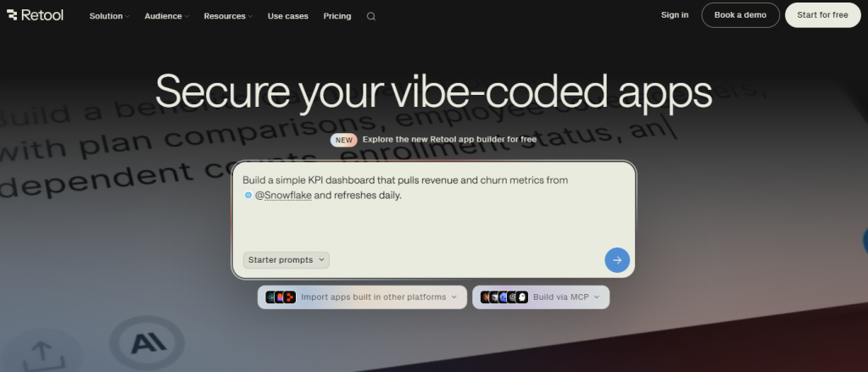
Task: Open the search icon in navbar
Action: [x=371, y=16]
